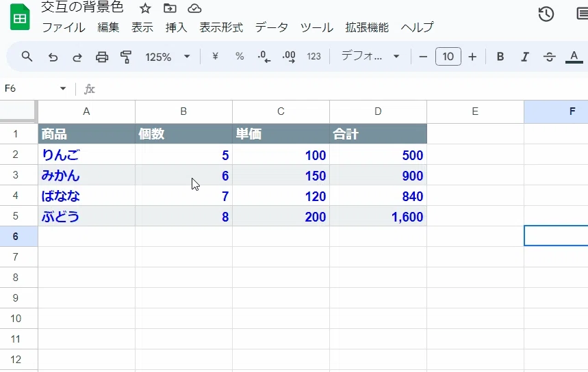Open the 表示 menu

(x=142, y=27)
